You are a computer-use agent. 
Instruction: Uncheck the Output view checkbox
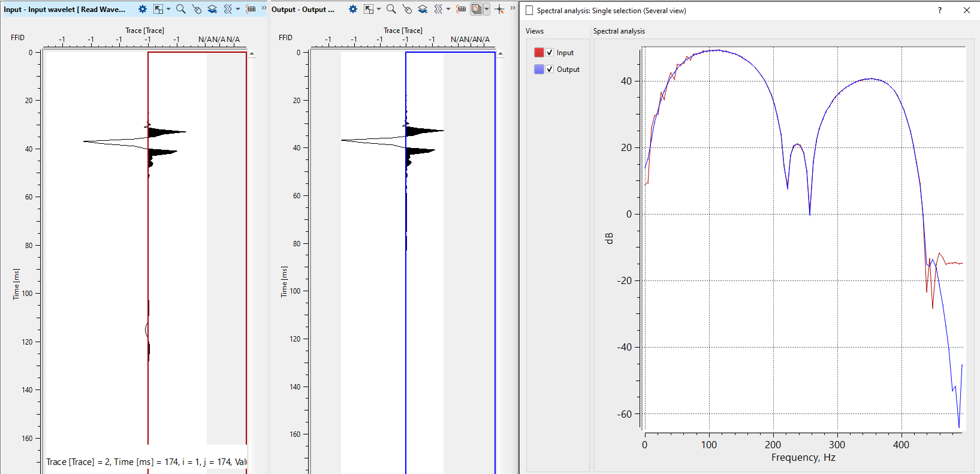[x=550, y=70]
